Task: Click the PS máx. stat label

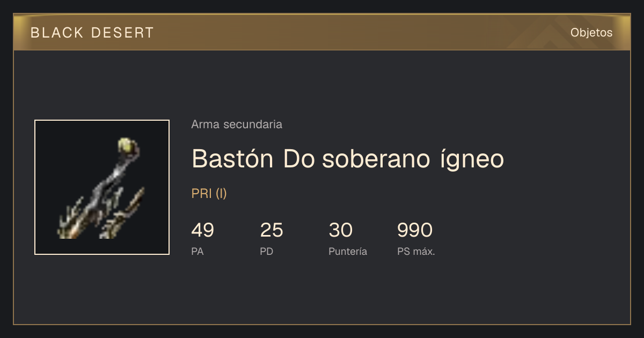Action: pos(416,252)
